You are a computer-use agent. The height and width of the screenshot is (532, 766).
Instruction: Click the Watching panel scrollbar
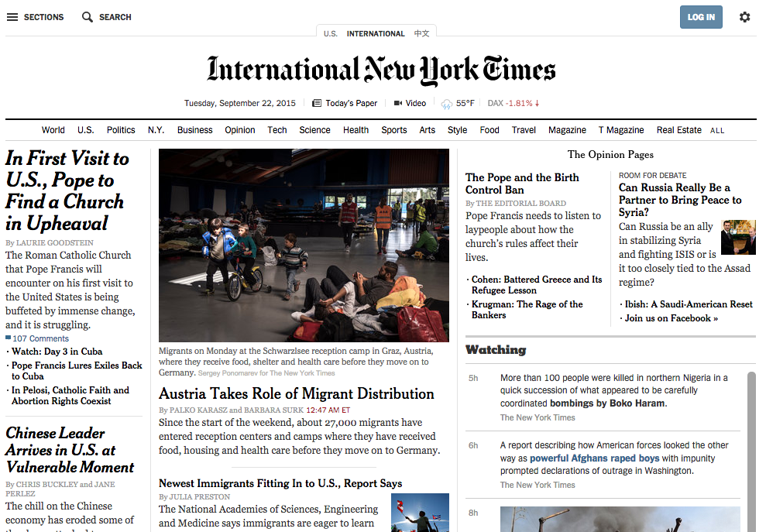point(751,449)
